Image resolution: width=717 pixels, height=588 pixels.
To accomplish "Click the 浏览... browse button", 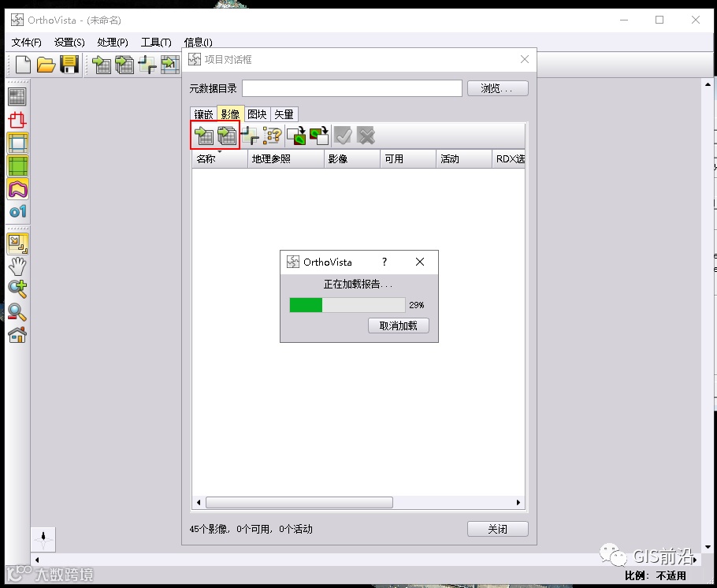I will click(497, 88).
